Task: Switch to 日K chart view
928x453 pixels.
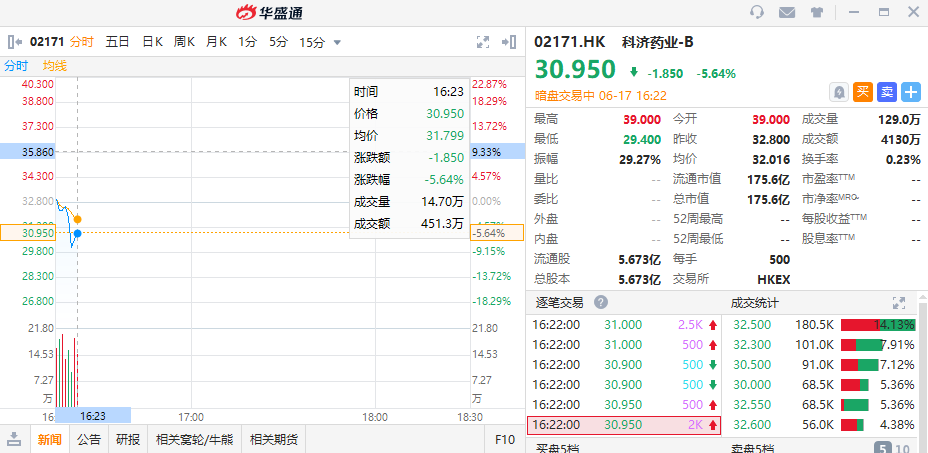Action: [x=152, y=42]
